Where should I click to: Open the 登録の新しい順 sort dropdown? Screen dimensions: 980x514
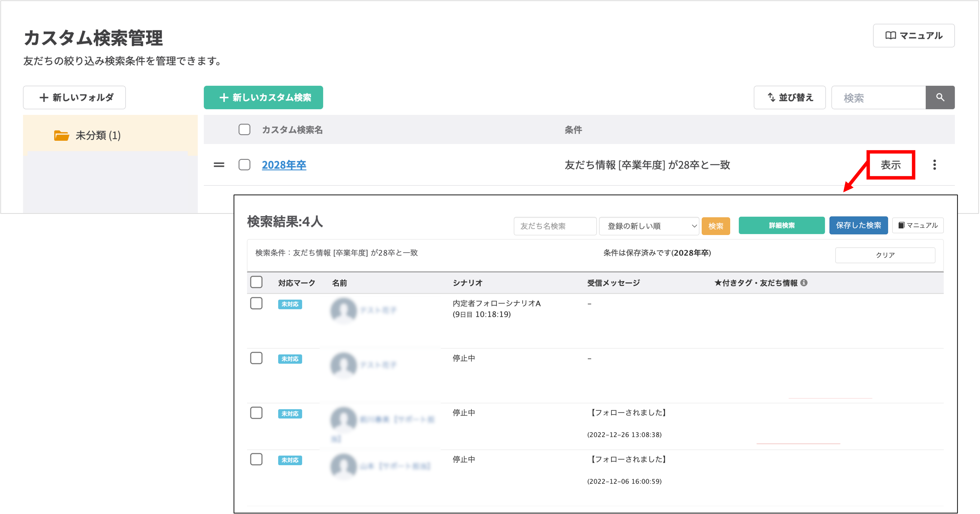pyautogui.click(x=649, y=226)
